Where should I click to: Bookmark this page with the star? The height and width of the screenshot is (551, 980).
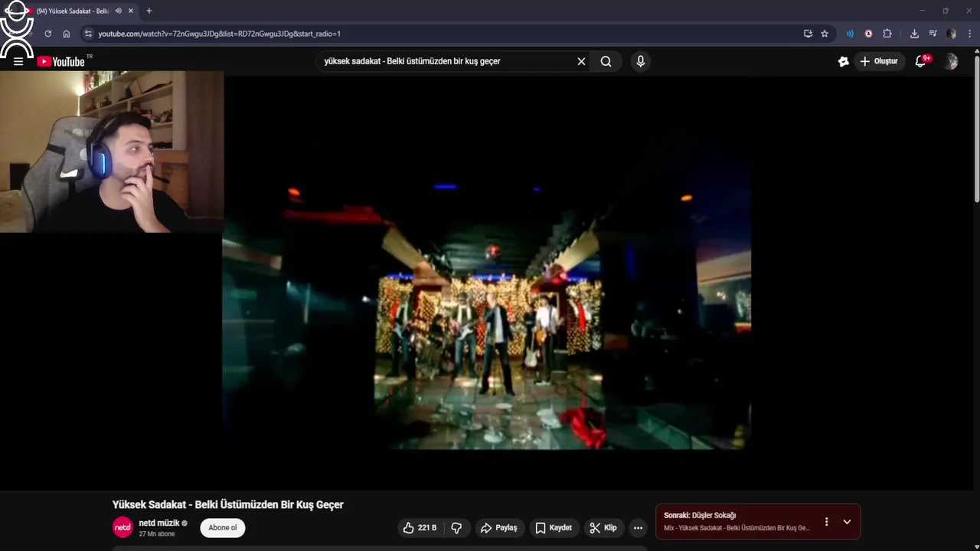click(x=825, y=34)
